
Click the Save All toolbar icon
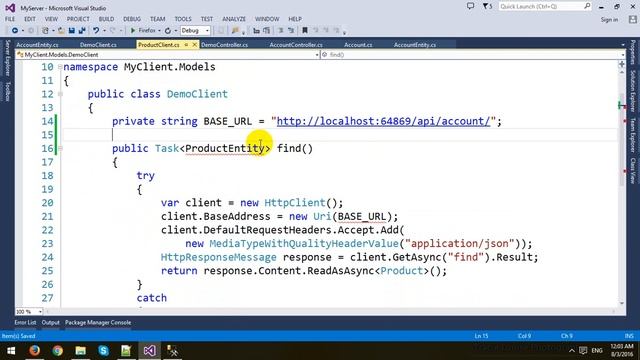(82, 31)
